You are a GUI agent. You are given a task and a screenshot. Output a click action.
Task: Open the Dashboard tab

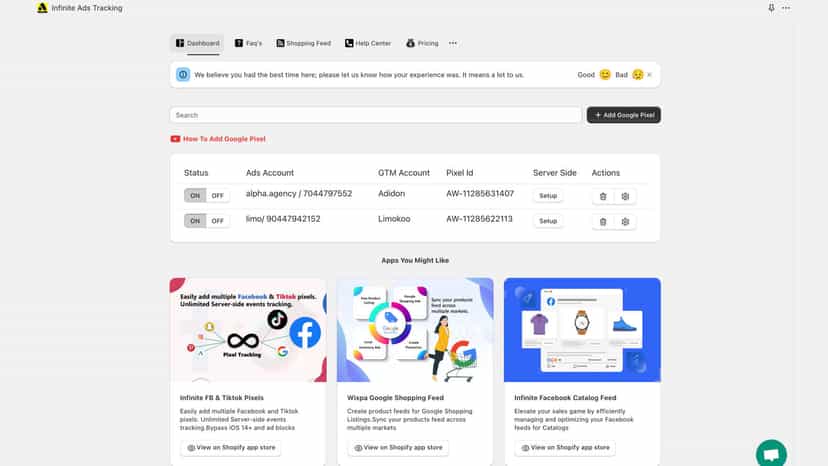tap(197, 43)
